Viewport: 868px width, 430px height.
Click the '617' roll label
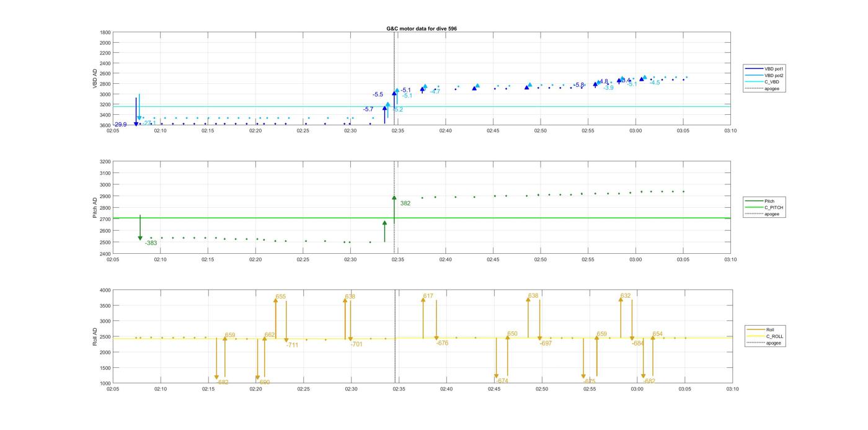click(x=428, y=297)
